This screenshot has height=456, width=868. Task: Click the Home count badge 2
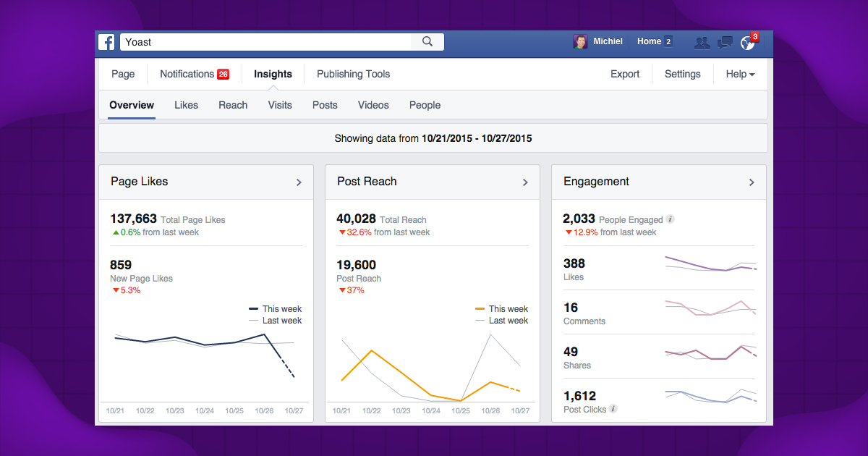click(668, 42)
